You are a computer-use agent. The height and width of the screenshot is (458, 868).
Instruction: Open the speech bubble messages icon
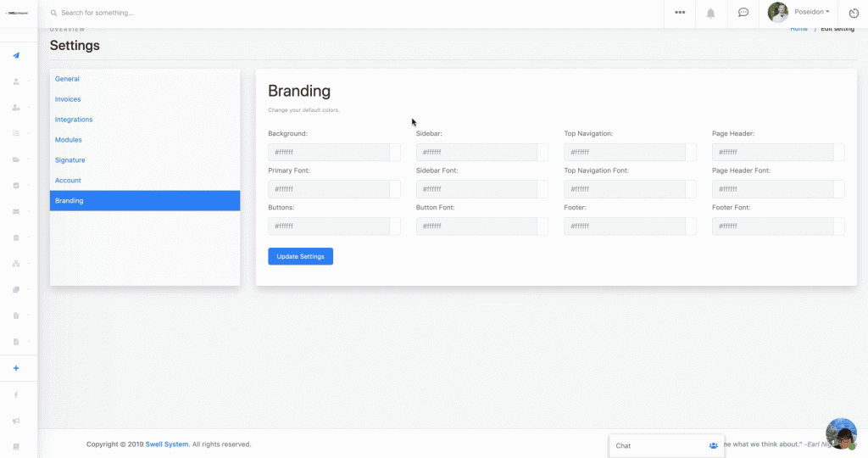[743, 12]
